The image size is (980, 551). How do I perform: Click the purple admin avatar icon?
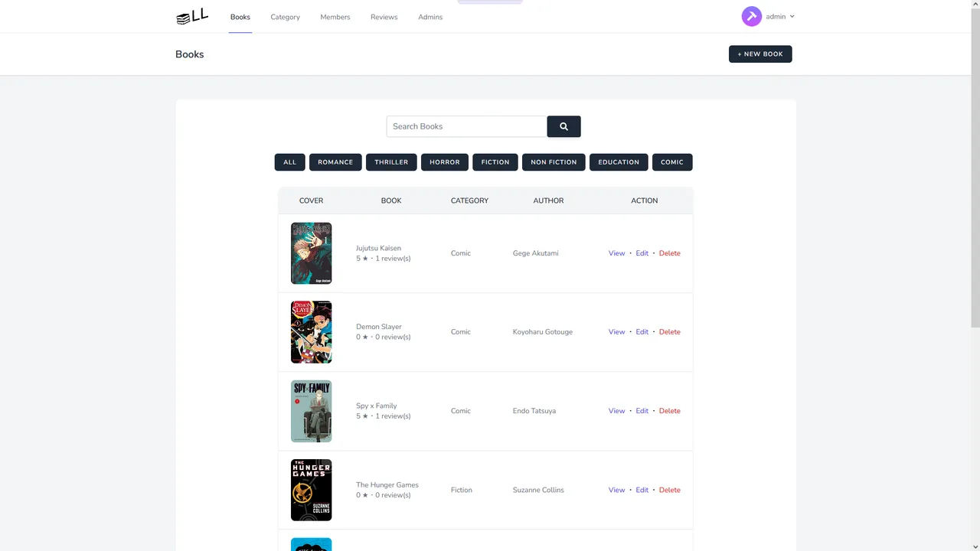[x=752, y=16]
